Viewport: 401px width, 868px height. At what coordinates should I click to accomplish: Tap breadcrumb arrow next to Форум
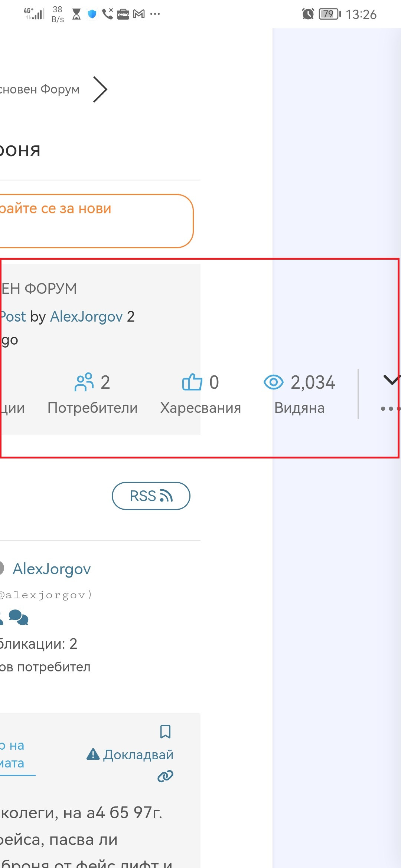[100, 89]
